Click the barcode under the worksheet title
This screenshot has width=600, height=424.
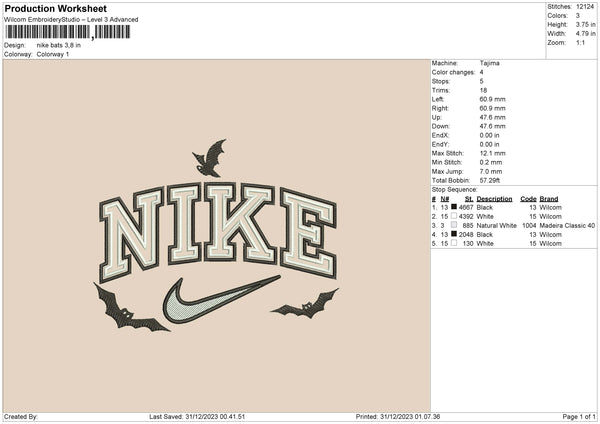[x=68, y=32]
